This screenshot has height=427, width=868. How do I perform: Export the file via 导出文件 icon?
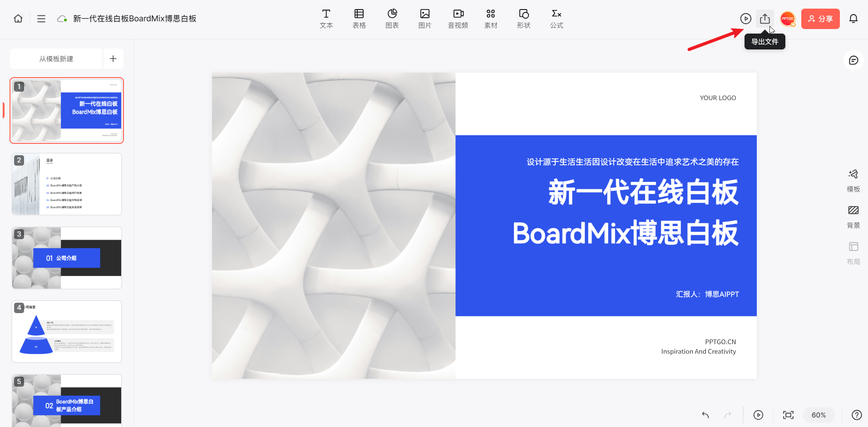765,18
